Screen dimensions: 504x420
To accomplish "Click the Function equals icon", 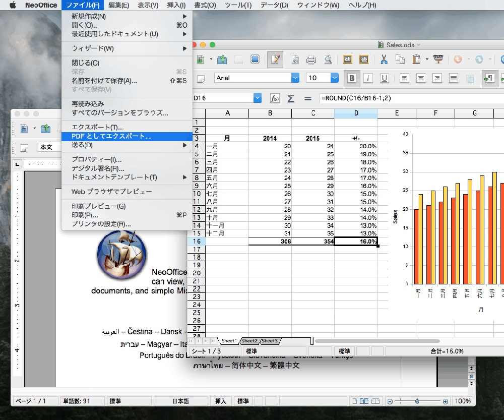I will [307, 98].
